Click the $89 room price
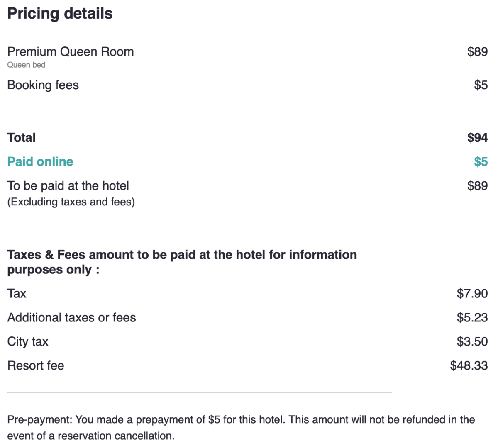The height and width of the screenshot is (448, 498). tap(477, 51)
